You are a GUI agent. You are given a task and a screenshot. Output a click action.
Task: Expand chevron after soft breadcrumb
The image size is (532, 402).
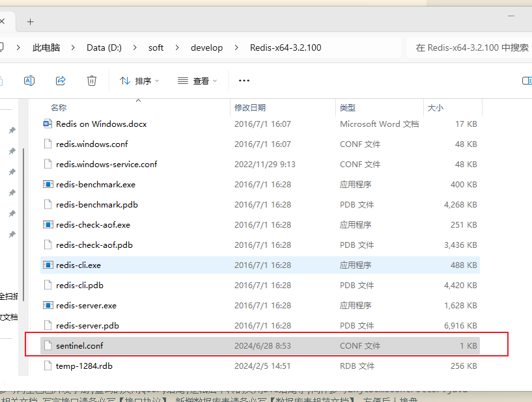pos(176,47)
